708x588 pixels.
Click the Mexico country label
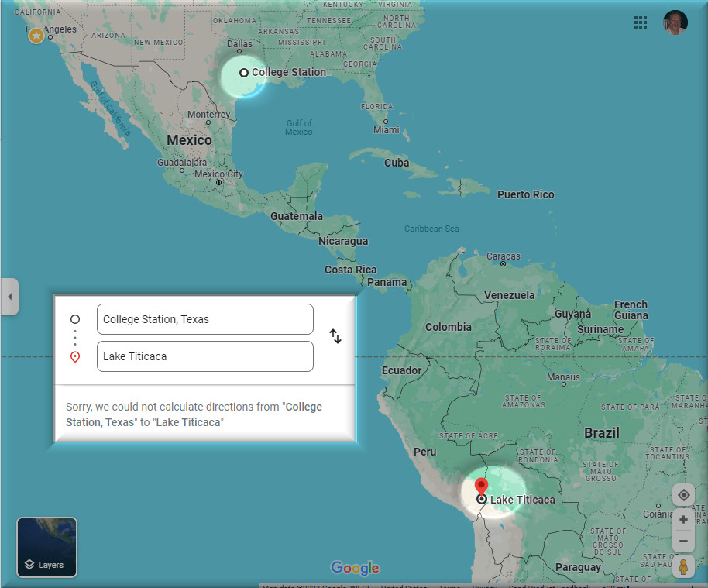[189, 140]
